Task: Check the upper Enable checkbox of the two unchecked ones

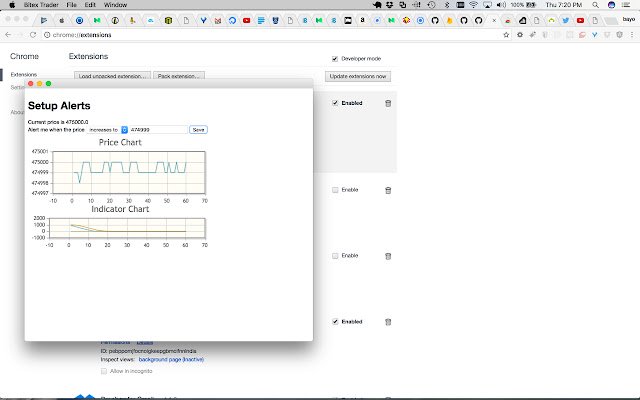Action: (335, 190)
